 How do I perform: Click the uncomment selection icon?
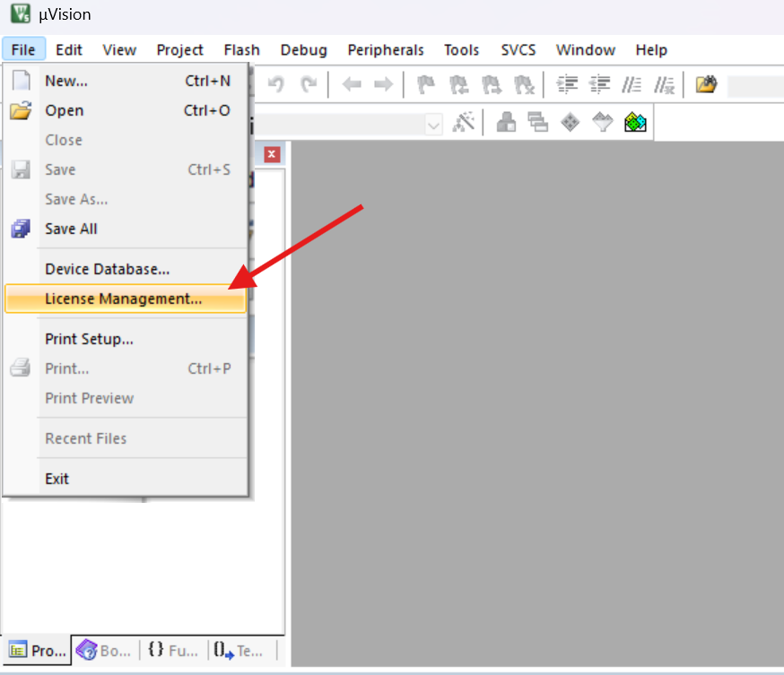[x=665, y=84]
